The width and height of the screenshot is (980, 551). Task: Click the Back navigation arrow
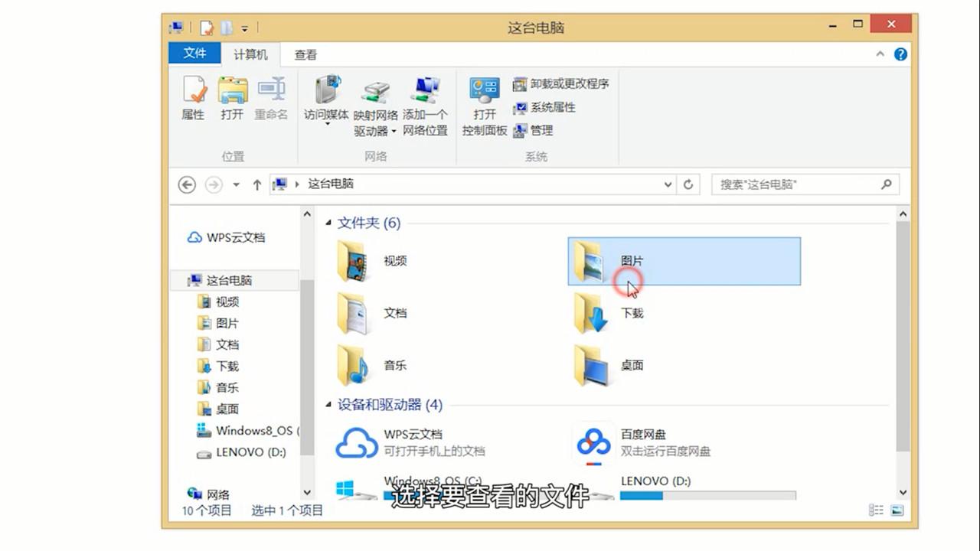[x=187, y=184]
